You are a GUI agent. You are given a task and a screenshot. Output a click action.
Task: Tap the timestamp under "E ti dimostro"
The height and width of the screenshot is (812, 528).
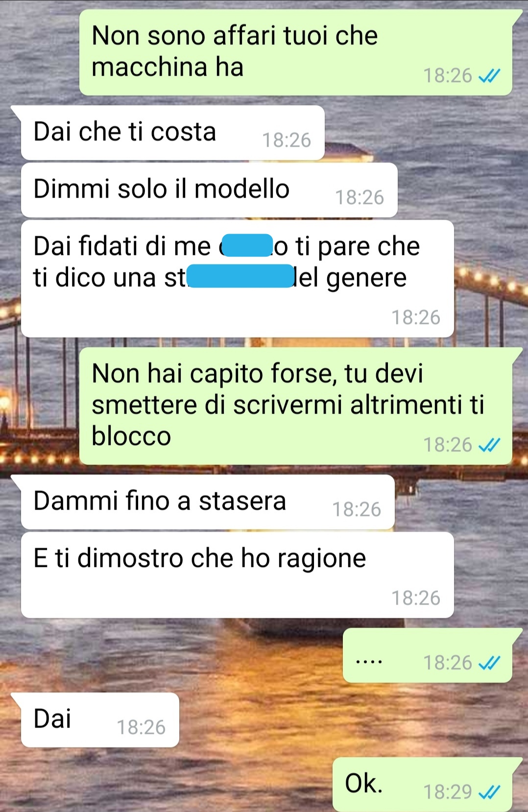416,598
